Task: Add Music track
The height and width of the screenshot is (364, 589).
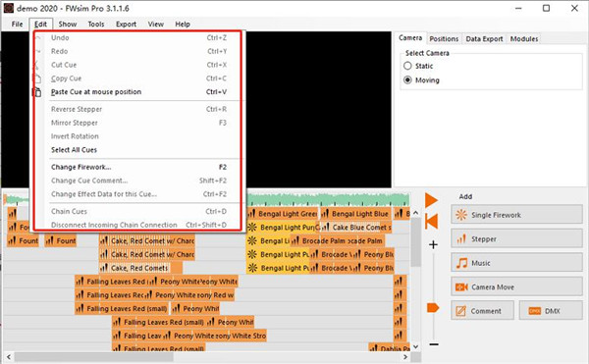Action: (x=516, y=263)
